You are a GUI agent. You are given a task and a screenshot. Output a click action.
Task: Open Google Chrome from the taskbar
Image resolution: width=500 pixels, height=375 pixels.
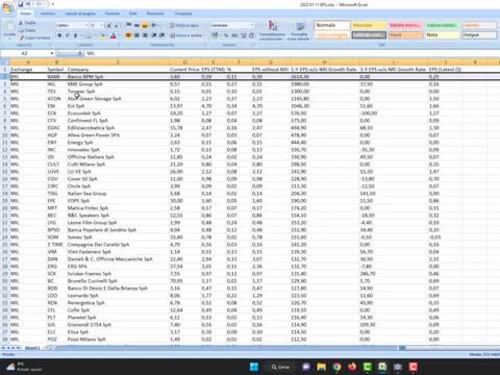pos(337,367)
